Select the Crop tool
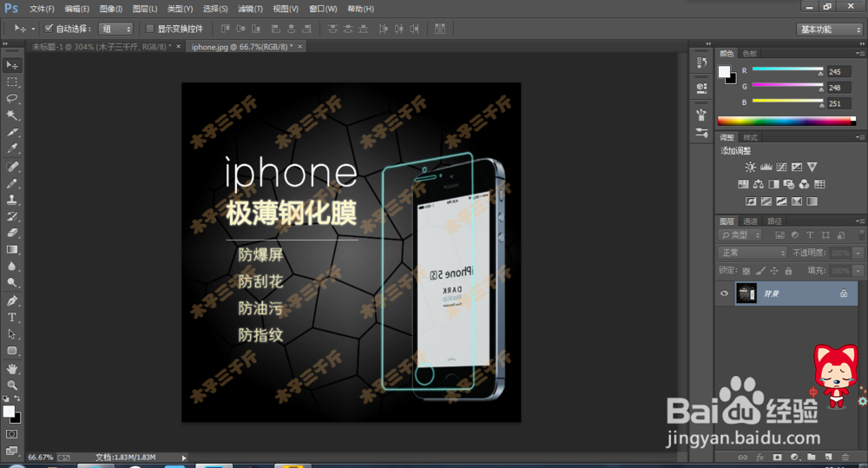 click(11, 132)
